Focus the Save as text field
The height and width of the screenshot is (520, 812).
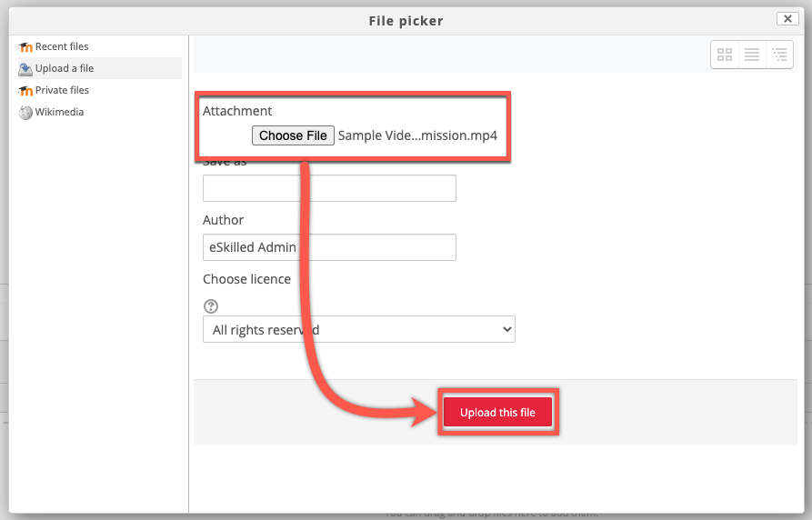(x=329, y=188)
